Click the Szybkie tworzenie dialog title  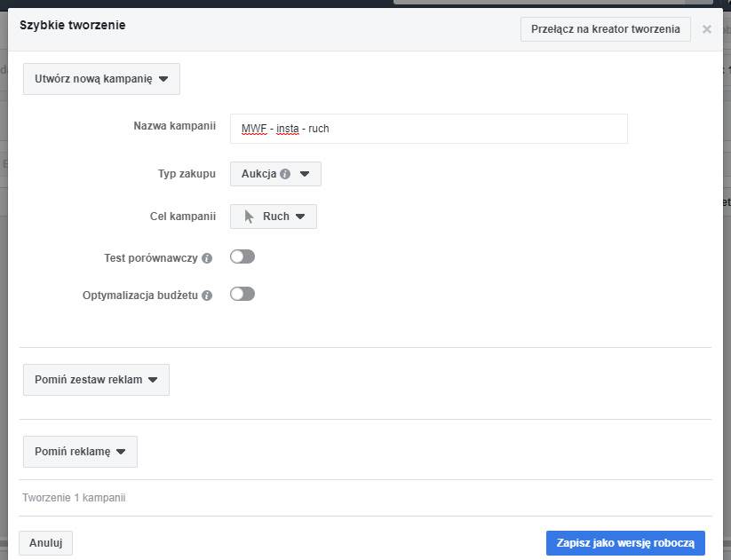(x=72, y=25)
